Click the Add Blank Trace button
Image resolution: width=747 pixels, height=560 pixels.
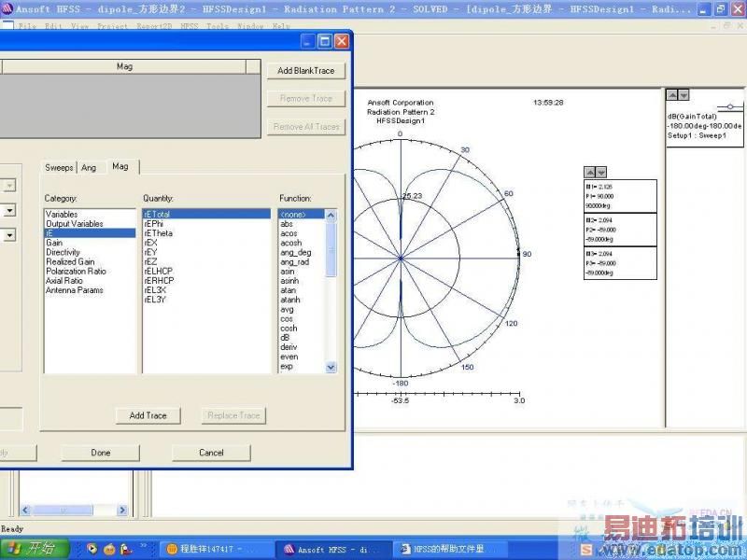306,71
